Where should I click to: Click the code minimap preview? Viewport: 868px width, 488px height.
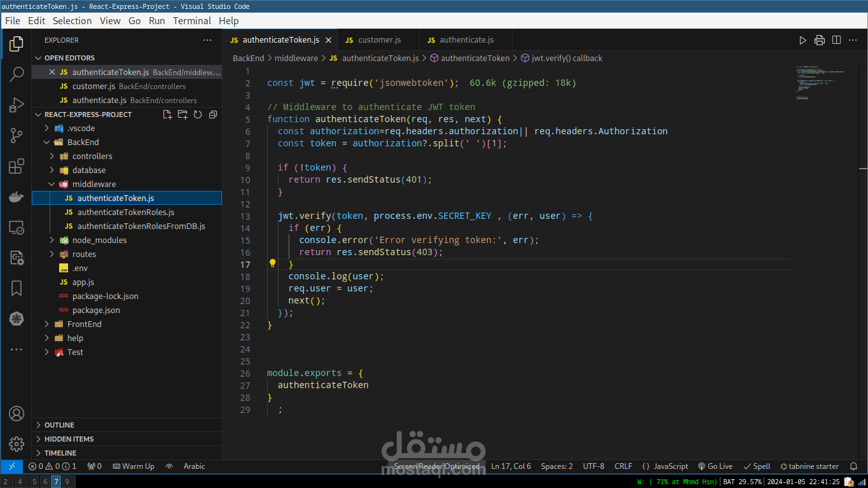pos(820,83)
